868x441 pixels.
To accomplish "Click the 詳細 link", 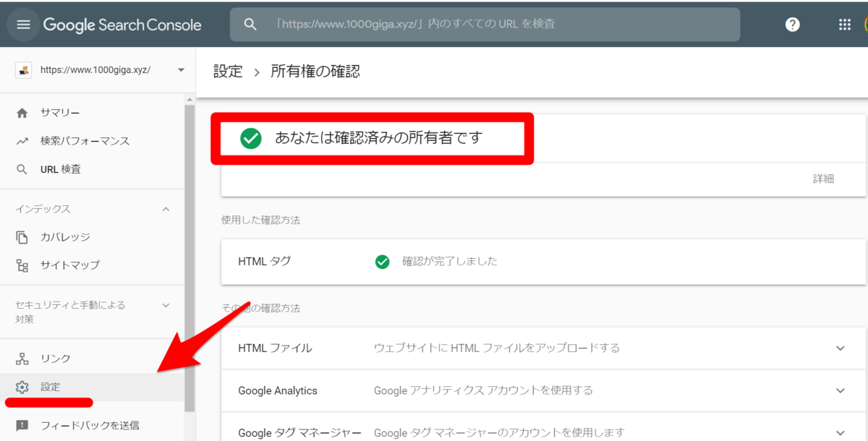I will click(x=823, y=179).
